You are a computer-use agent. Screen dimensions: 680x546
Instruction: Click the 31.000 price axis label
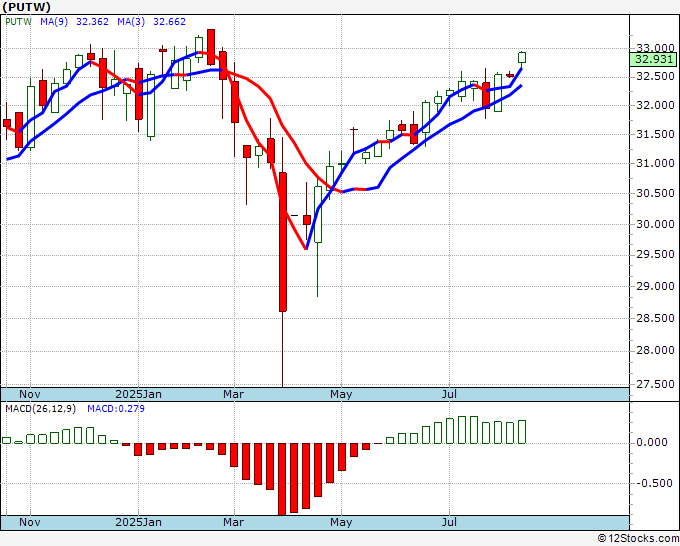click(655, 163)
